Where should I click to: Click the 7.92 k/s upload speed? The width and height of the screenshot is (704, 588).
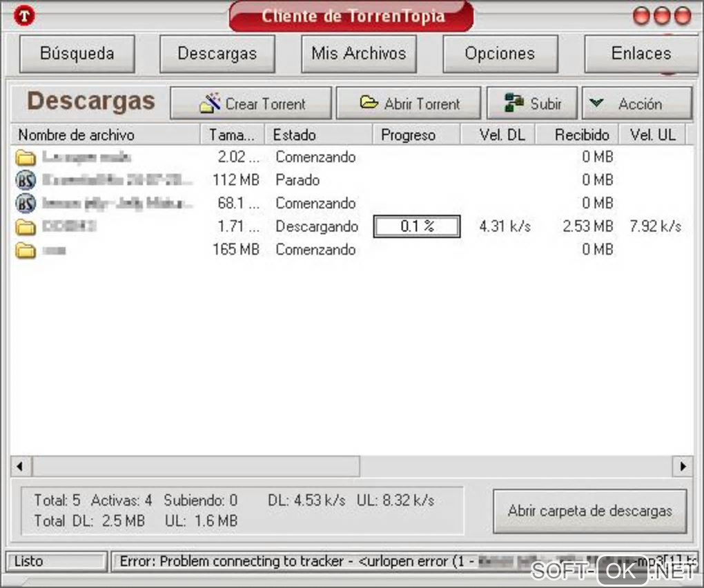(656, 226)
